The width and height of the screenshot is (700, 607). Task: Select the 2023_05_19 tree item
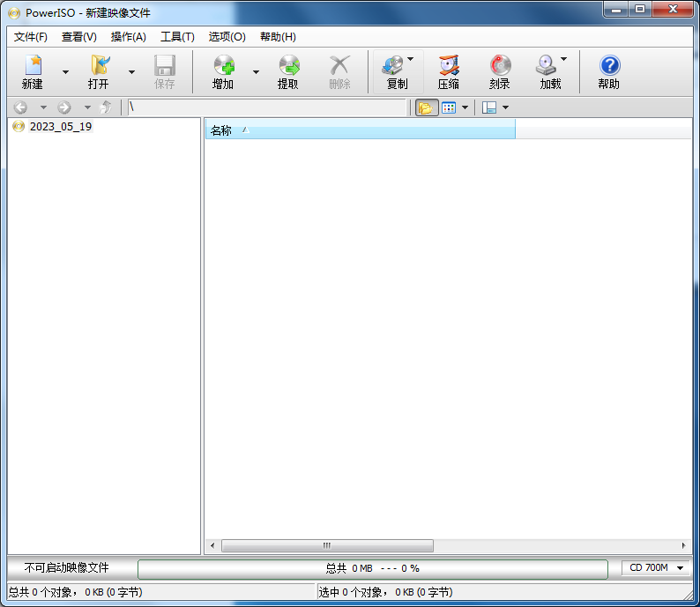click(x=61, y=127)
